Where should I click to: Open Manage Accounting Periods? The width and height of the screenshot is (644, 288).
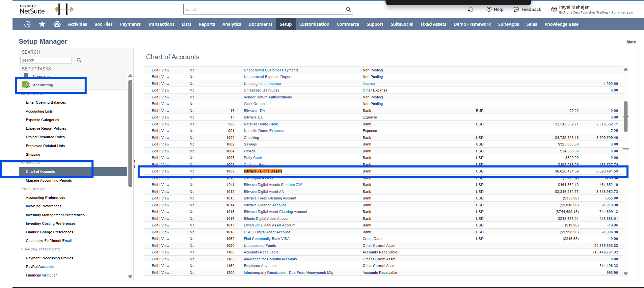click(49, 180)
